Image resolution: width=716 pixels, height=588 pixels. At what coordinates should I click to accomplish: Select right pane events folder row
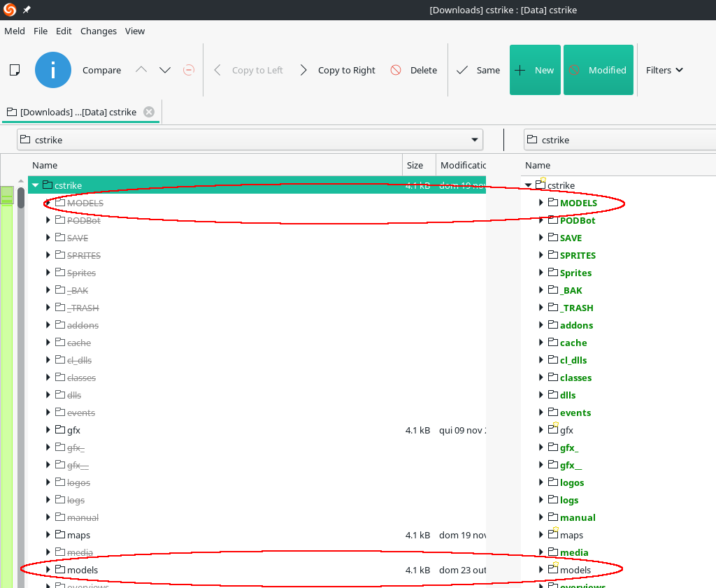coord(618,413)
